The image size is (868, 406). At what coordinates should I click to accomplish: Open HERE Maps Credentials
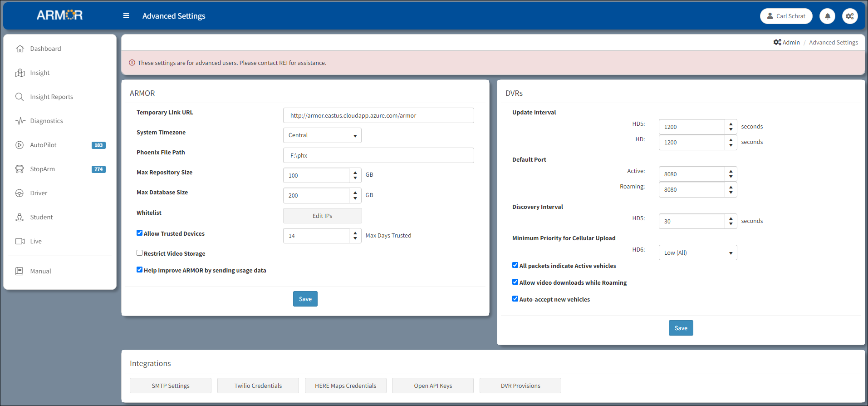point(346,386)
